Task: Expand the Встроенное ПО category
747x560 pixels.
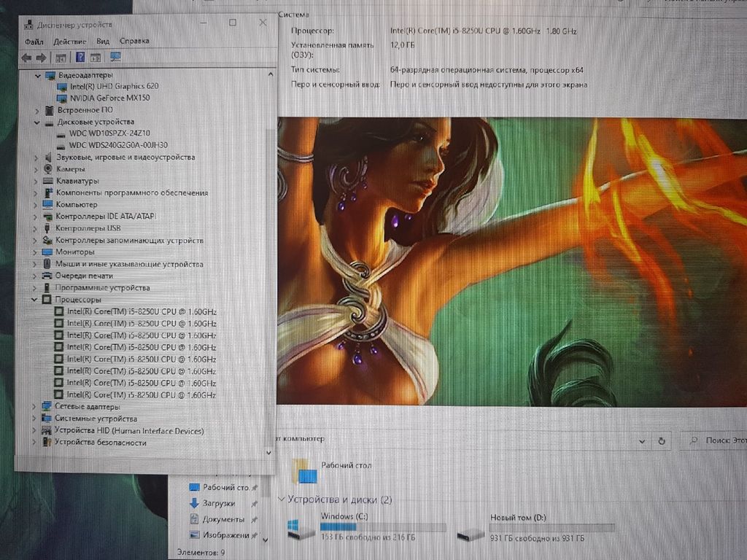Action: 37,111
